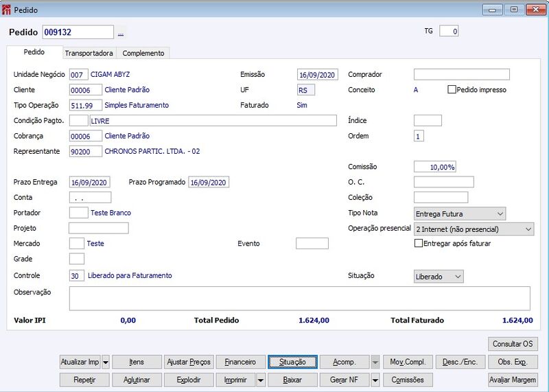Open the Complemento tab
Viewport: 549px width, 392px height.
pyautogui.click(x=143, y=54)
